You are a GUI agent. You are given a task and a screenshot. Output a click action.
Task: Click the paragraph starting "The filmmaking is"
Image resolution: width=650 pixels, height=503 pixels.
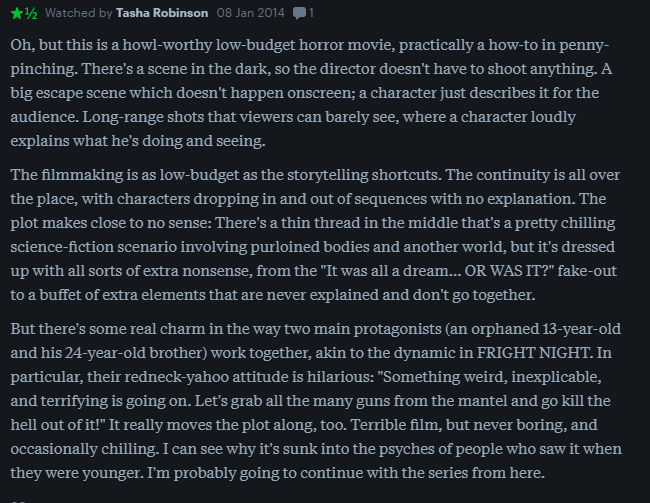click(316, 235)
